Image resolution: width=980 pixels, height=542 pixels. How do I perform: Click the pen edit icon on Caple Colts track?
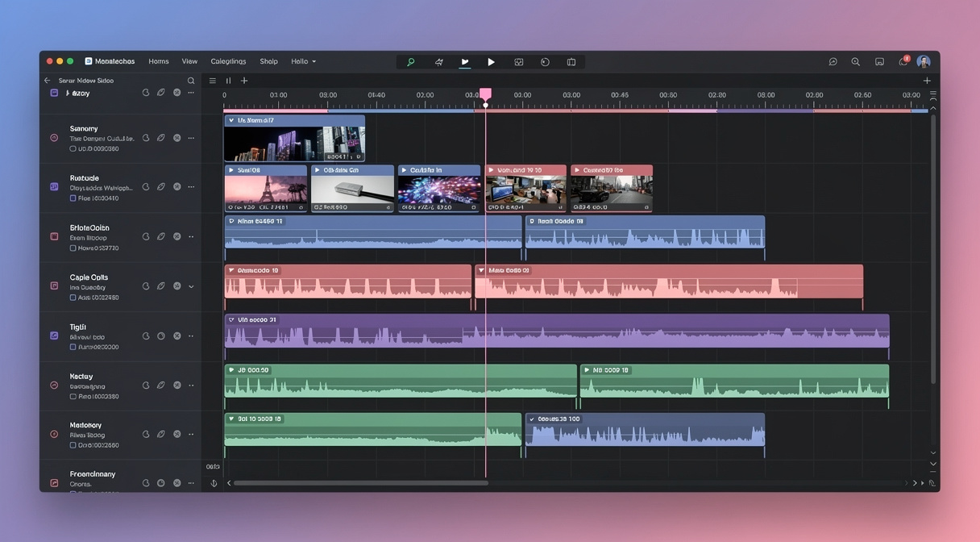(161, 286)
